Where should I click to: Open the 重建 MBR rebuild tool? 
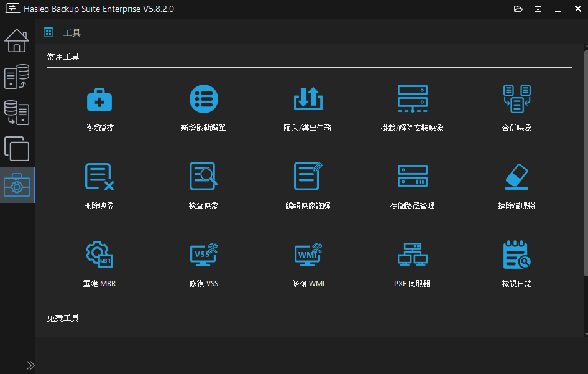99,255
